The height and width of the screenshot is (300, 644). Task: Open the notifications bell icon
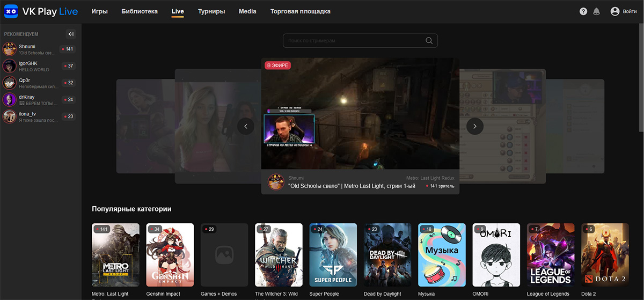coord(596,11)
